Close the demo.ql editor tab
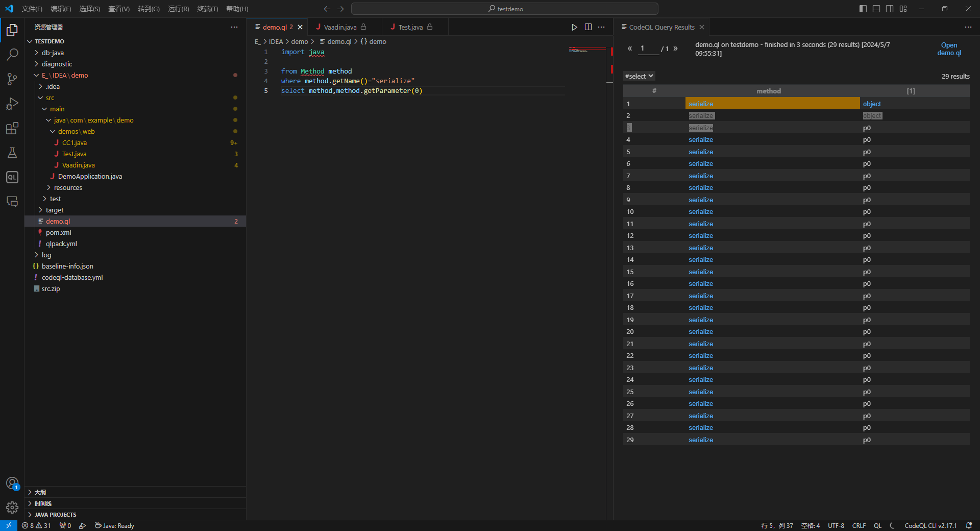 click(x=300, y=27)
